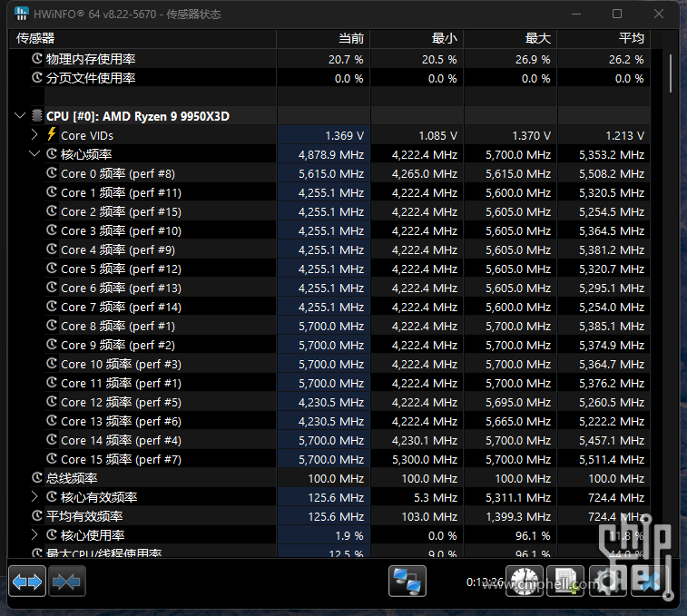Click clock icon beside 总线频率
Screen dimensions: 687x616
tap(37, 477)
